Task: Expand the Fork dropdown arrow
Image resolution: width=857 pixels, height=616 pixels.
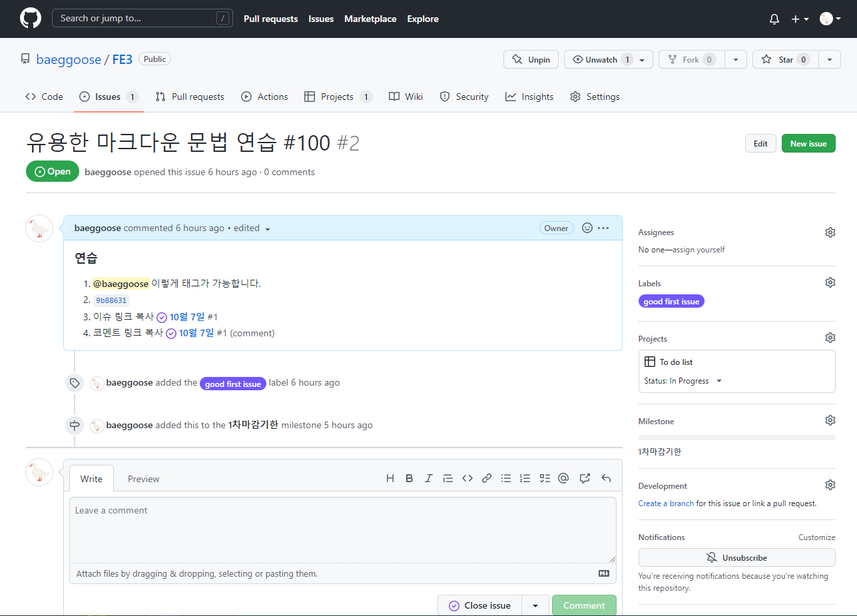Action: point(735,59)
